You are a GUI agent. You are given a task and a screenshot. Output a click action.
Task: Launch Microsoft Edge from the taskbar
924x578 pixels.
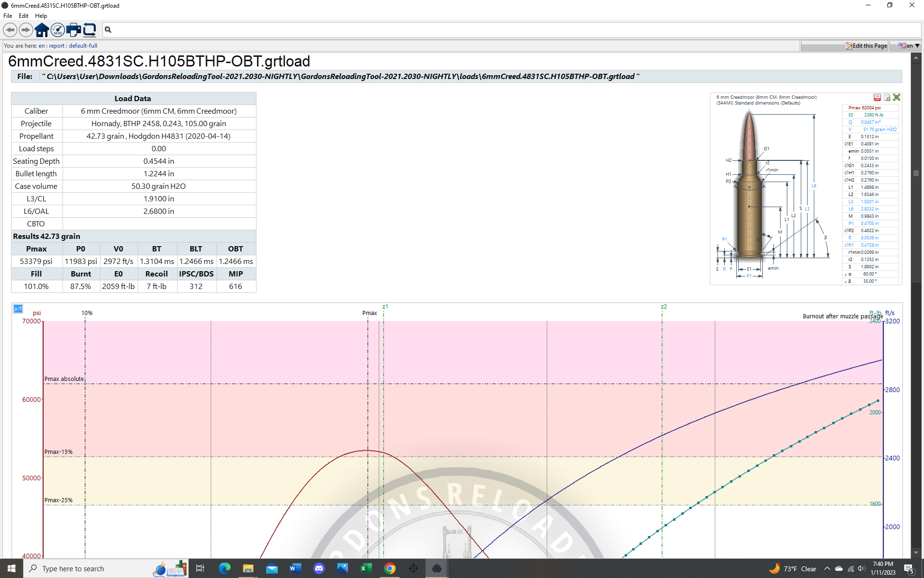[x=224, y=568]
